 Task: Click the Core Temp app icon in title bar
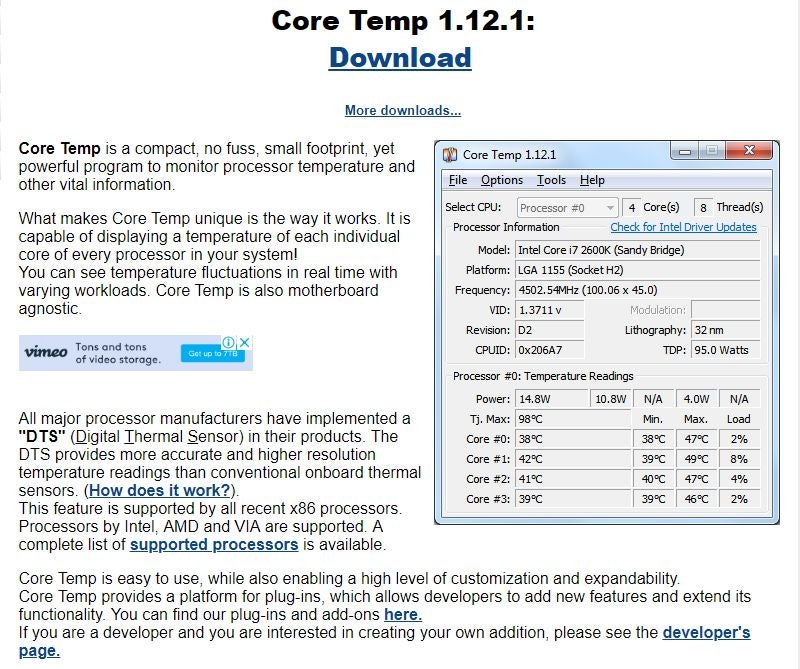point(450,154)
